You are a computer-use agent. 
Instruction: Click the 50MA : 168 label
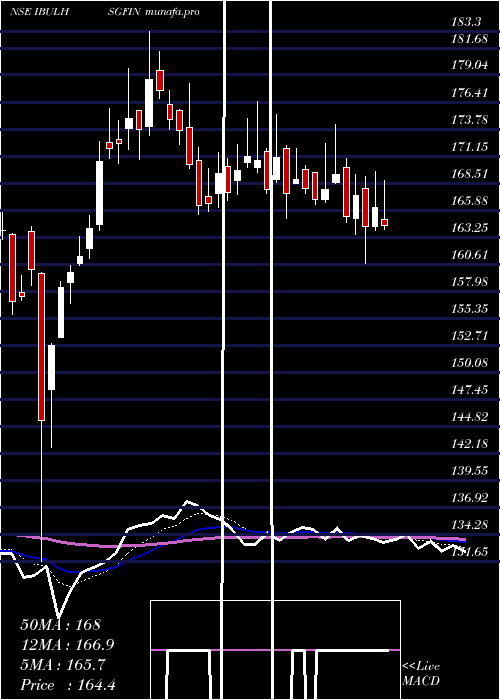[x=61, y=624]
